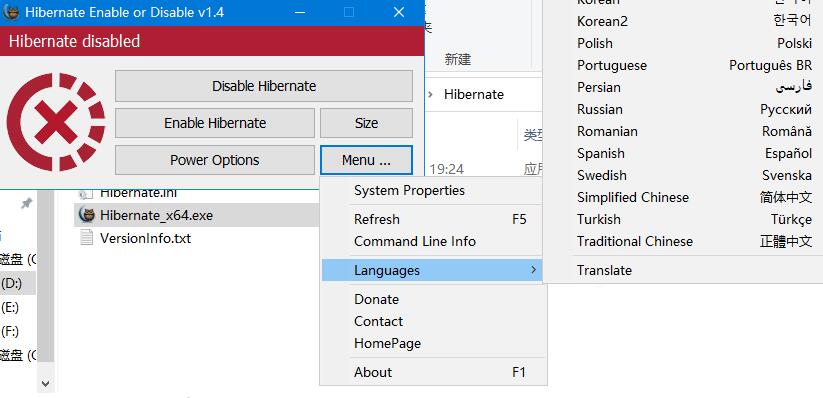The height and width of the screenshot is (398, 823).
Task: Select the (F:) drive in Explorer sidebar
Action: coord(10,331)
